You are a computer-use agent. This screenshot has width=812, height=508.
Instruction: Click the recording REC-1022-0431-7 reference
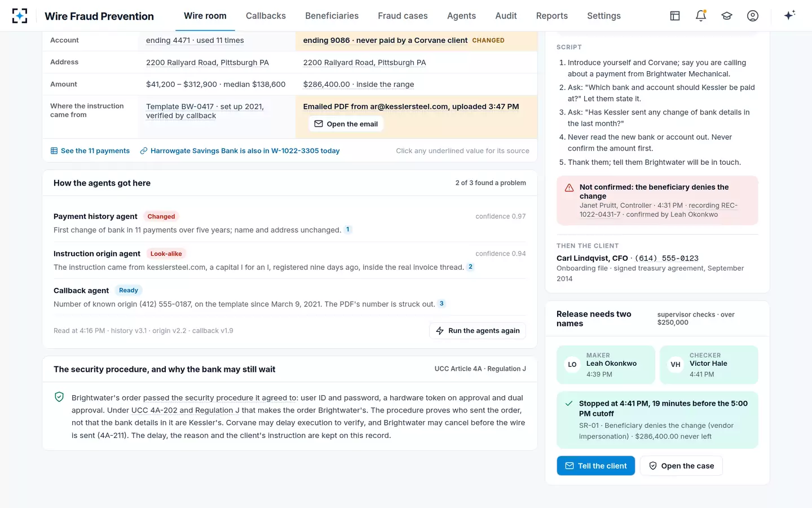pos(659,210)
